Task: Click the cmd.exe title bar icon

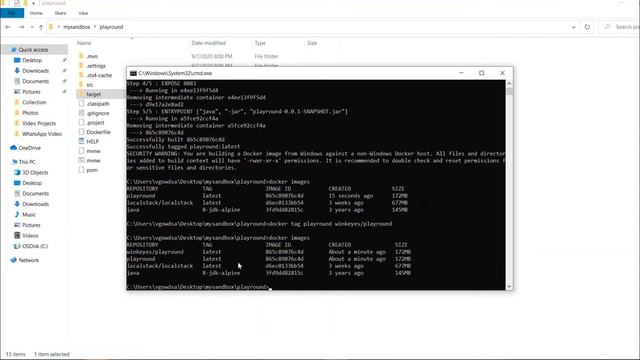Action: [x=133, y=73]
